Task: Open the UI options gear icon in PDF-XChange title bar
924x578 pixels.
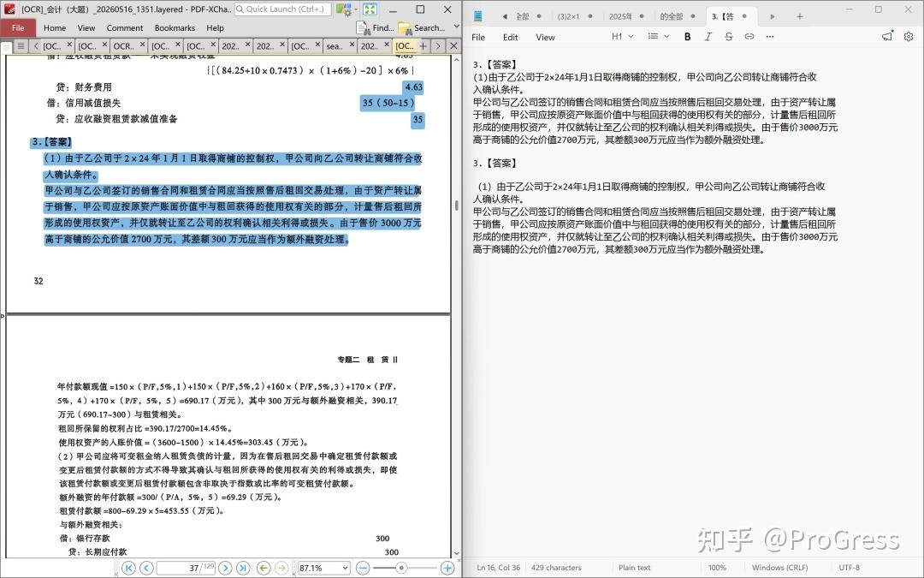Action: (343, 9)
